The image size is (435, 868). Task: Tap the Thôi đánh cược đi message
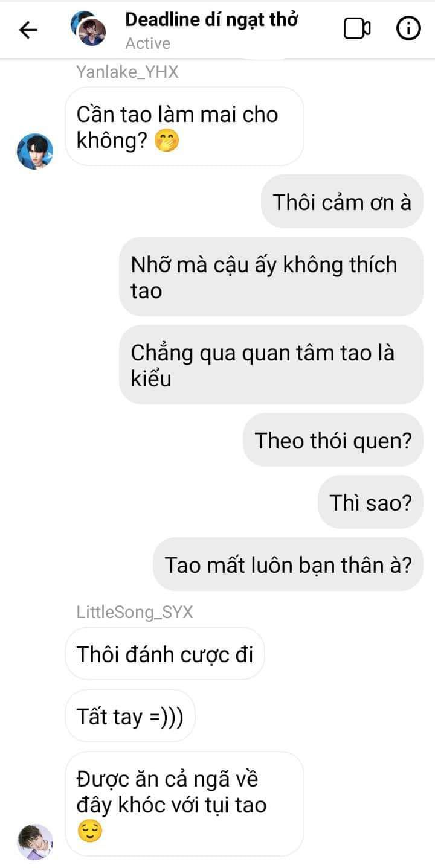(x=165, y=654)
